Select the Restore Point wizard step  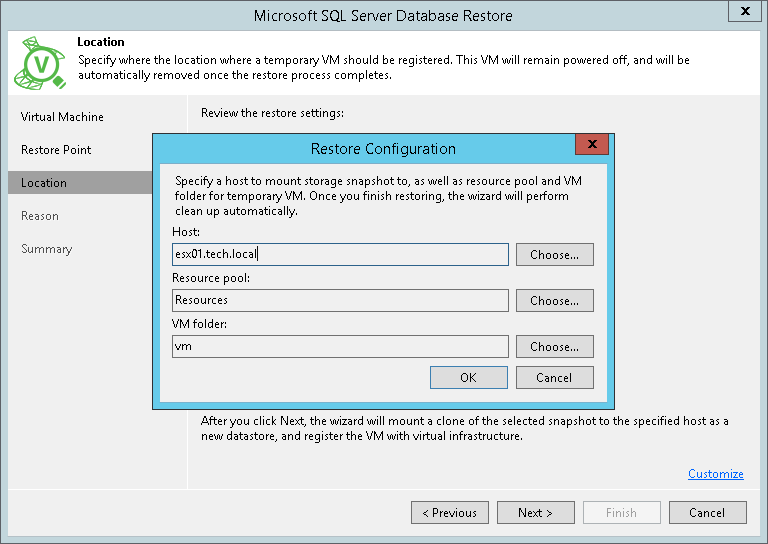coord(56,150)
